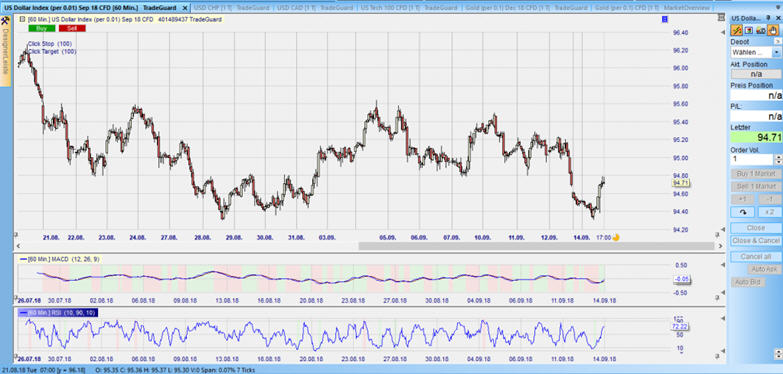Image resolution: width=783 pixels, height=374 pixels.
Task: Click the MACD value marker -0.05
Action: [x=681, y=279]
